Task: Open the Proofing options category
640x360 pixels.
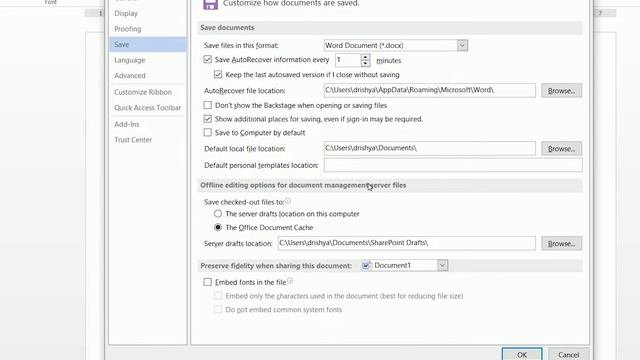Action: (127, 29)
